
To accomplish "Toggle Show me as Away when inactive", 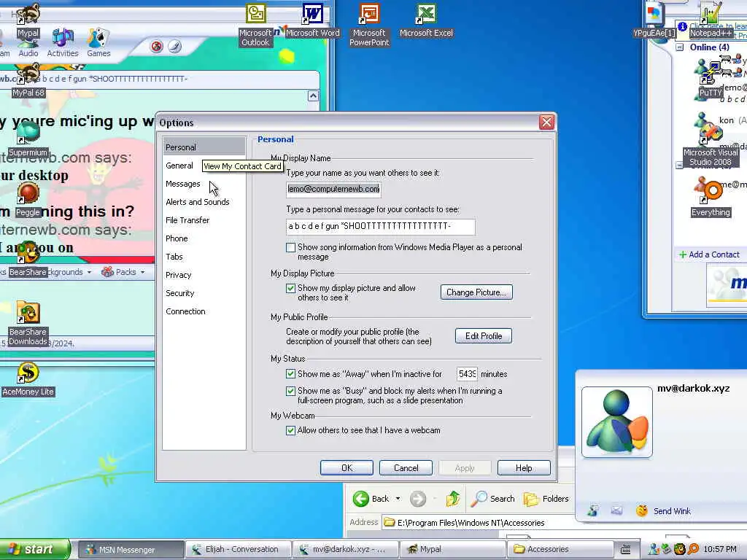I will point(290,374).
